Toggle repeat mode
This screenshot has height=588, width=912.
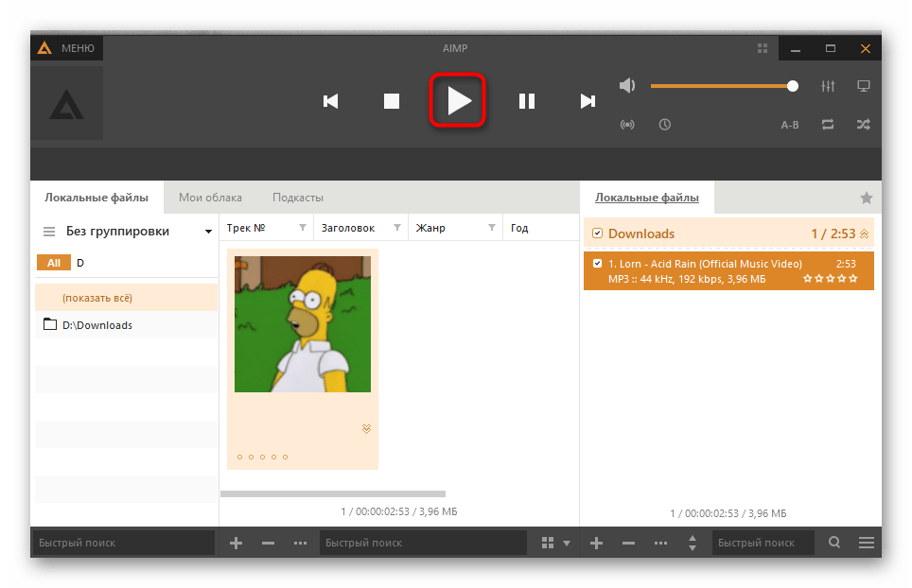pyautogui.click(x=828, y=124)
